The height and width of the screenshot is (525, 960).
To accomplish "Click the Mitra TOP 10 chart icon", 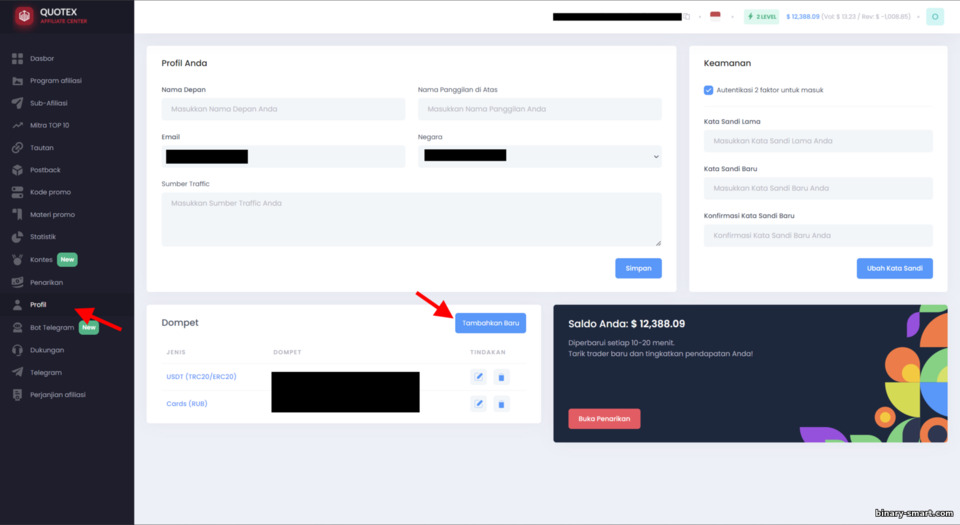I will point(17,125).
